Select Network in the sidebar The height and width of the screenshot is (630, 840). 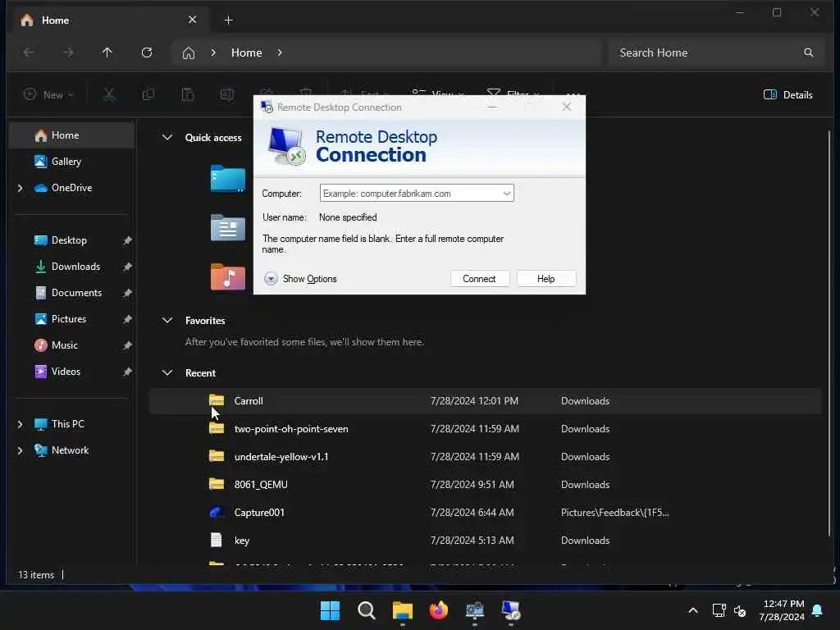[x=72, y=450]
